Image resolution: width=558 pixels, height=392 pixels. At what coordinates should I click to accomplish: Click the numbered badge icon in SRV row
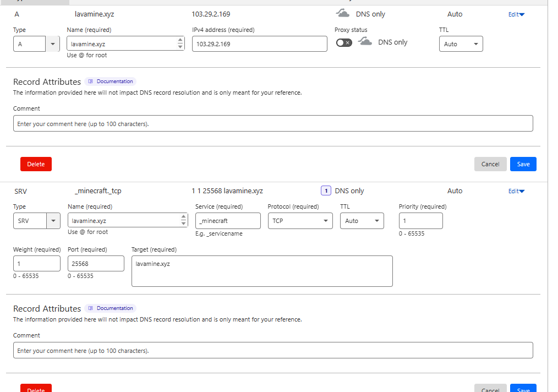pyautogui.click(x=326, y=191)
